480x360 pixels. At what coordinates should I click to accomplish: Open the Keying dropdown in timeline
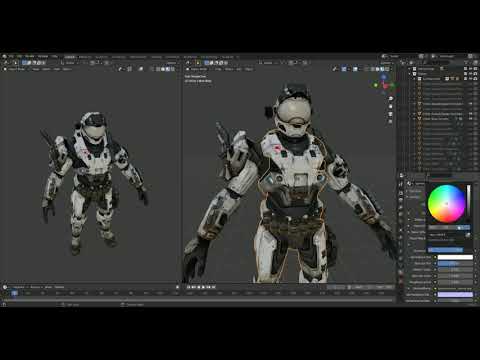[x=35, y=287]
